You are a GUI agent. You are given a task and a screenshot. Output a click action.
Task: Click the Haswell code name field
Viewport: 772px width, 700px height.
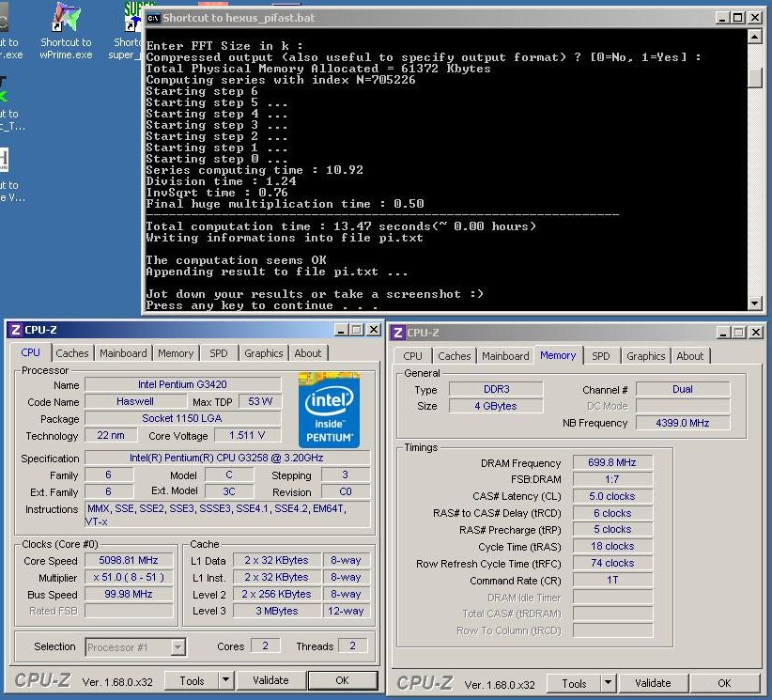[135, 401]
